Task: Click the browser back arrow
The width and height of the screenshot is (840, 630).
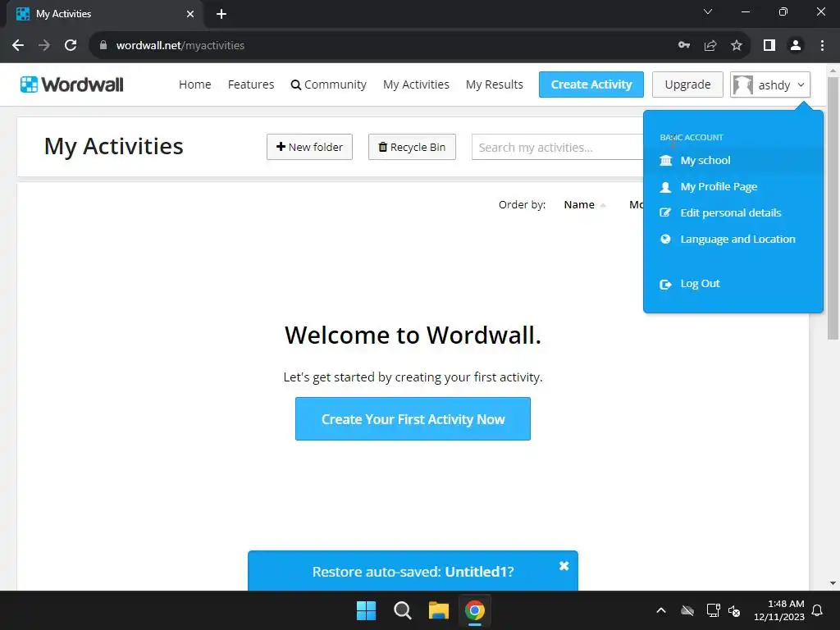Action: pyautogui.click(x=18, y=46)
